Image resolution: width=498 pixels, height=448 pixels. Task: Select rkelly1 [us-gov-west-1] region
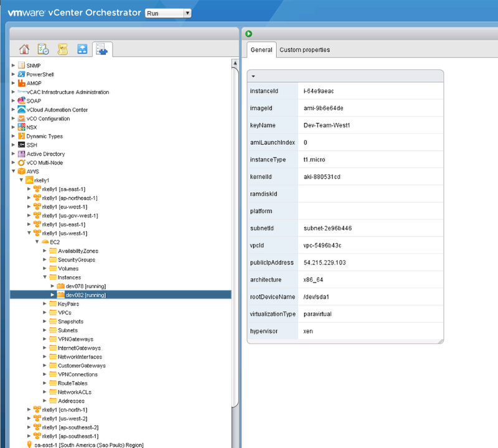(70, 215)
